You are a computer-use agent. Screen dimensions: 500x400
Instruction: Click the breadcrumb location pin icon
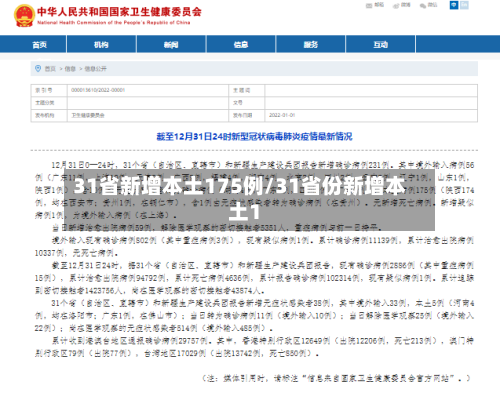pos(38,68)
